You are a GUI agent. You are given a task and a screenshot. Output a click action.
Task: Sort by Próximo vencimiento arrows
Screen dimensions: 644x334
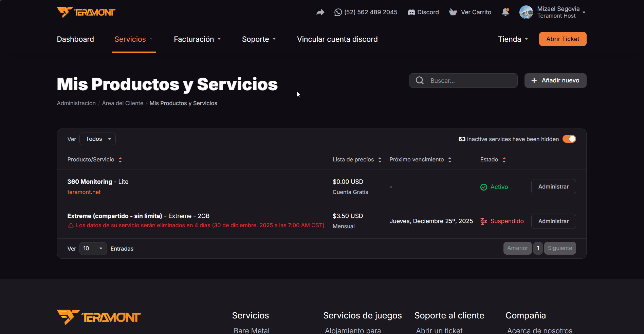click(x=450, y=160)
